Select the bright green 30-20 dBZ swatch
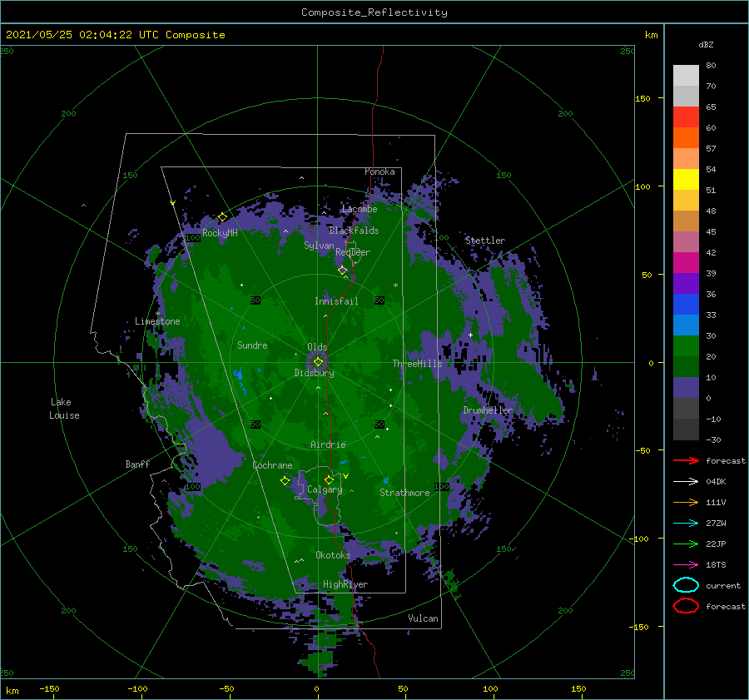Viewport: 749px width, 700px height. (686, 346)
